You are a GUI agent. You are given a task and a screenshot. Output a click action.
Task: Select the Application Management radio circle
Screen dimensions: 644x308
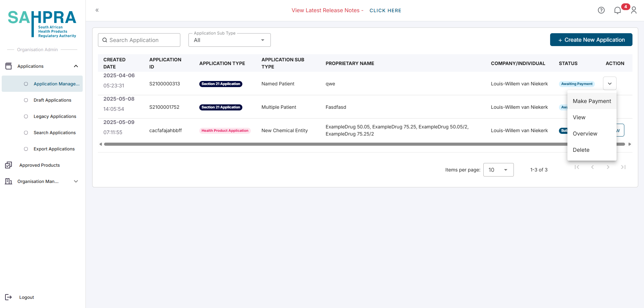pyautogui.click(x=26, y=84)
